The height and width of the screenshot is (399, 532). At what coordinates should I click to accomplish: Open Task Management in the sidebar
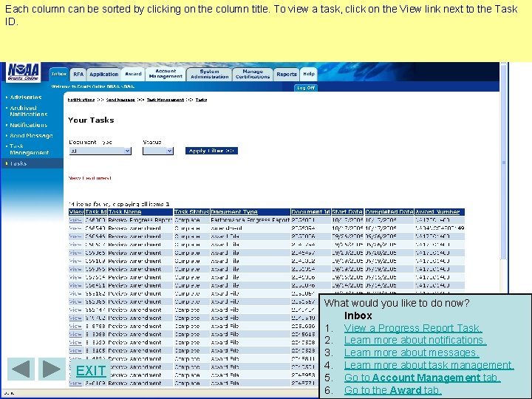click(x=29, y=149)
